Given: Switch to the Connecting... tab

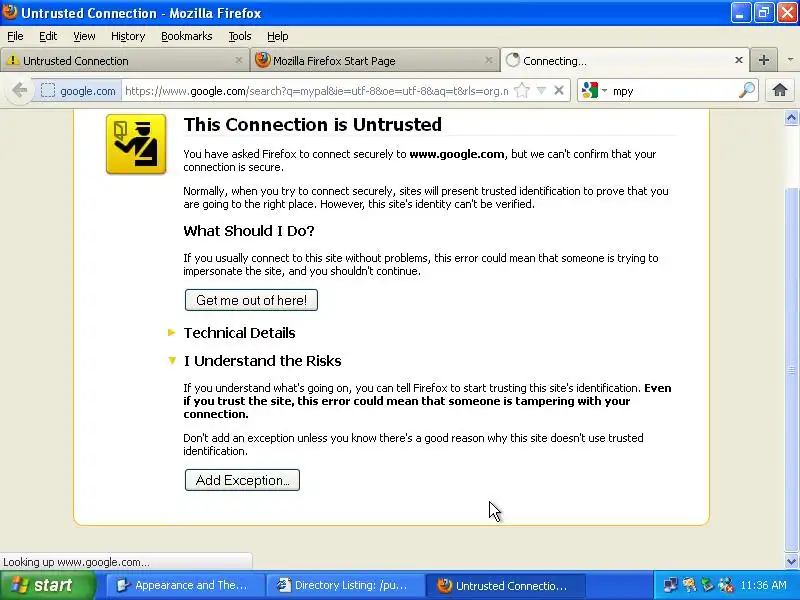Looking at the screenshot, I should 626,60.
